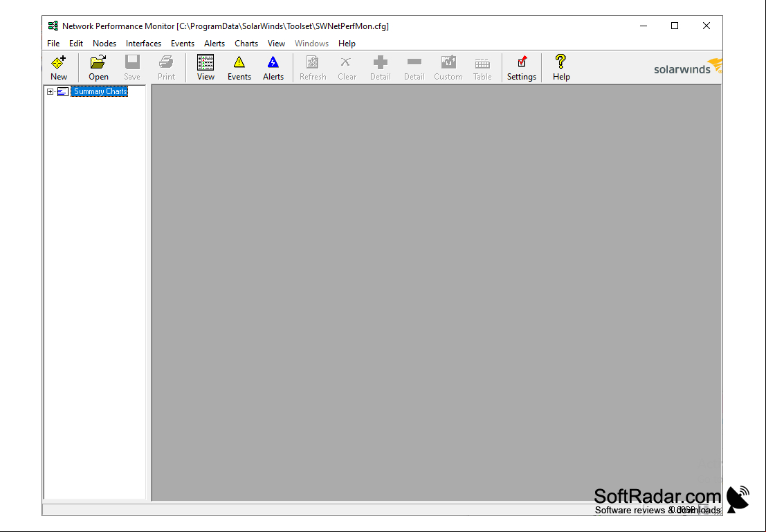Screen dimensions: 766x532
Task: Click the application icon in title bar
Action: pos(53,26)
